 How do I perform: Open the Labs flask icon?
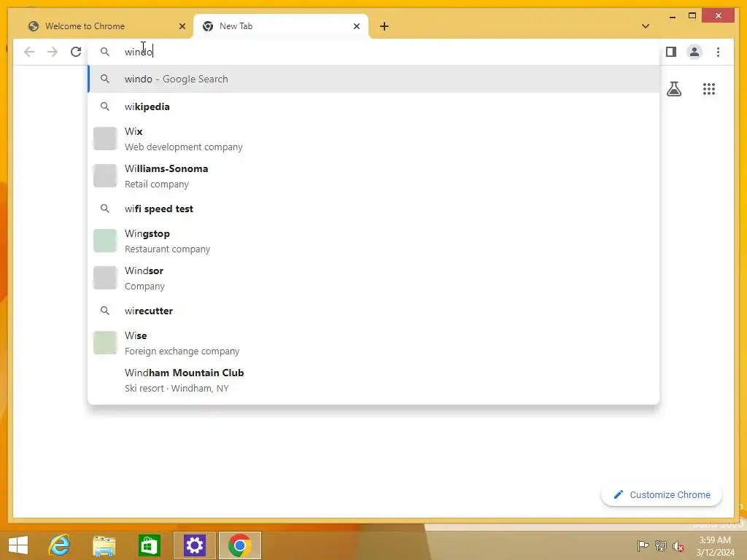(x=673, y=89)
